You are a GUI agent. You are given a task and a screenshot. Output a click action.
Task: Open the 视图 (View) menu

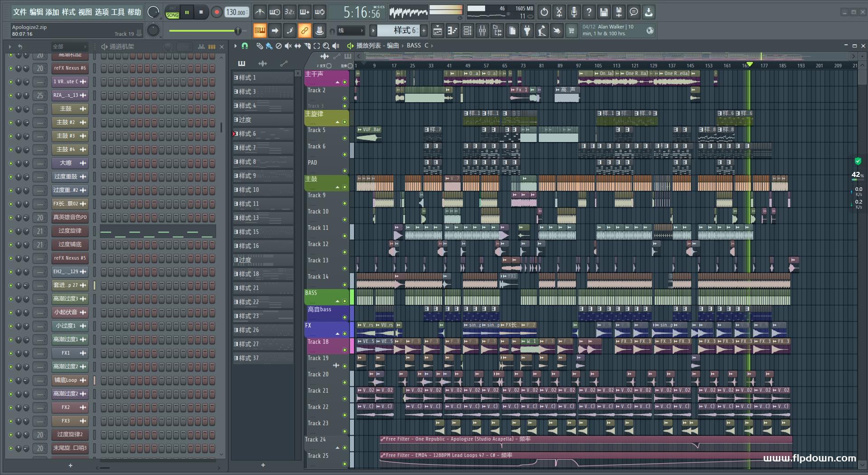click(85, 12)
